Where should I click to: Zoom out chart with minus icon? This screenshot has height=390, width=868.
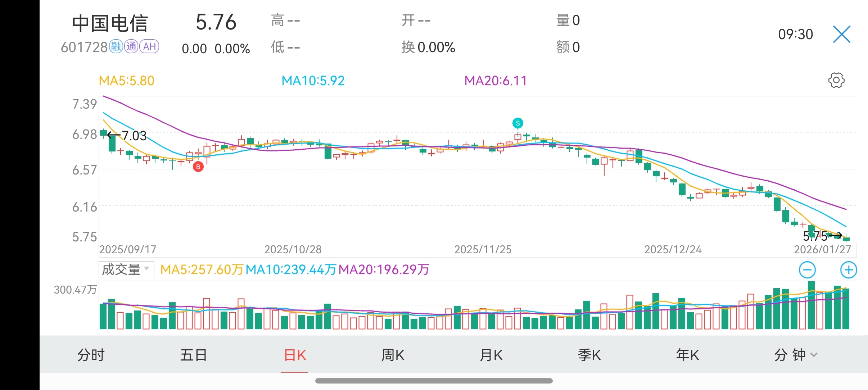click(807, 270)
